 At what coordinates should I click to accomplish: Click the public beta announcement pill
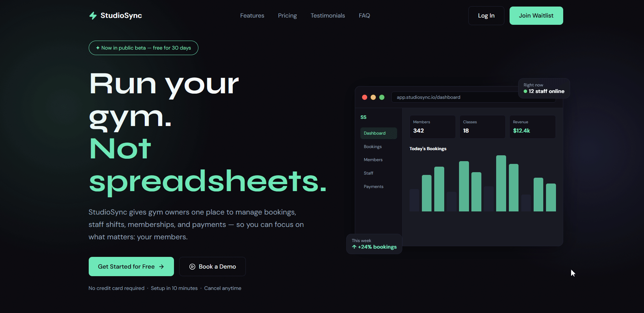tap(143, 48)
